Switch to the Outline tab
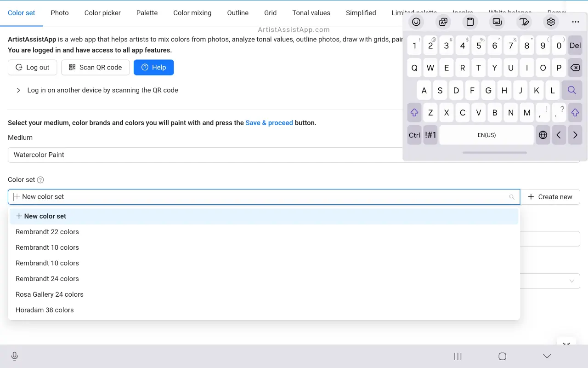The height and width of the screenshot is (368, 588). click(x=238, y=13)
